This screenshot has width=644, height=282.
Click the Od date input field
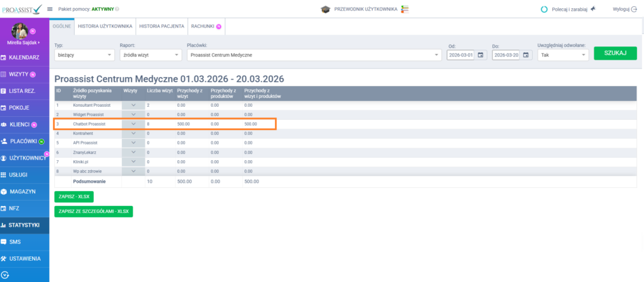[460, 55]
